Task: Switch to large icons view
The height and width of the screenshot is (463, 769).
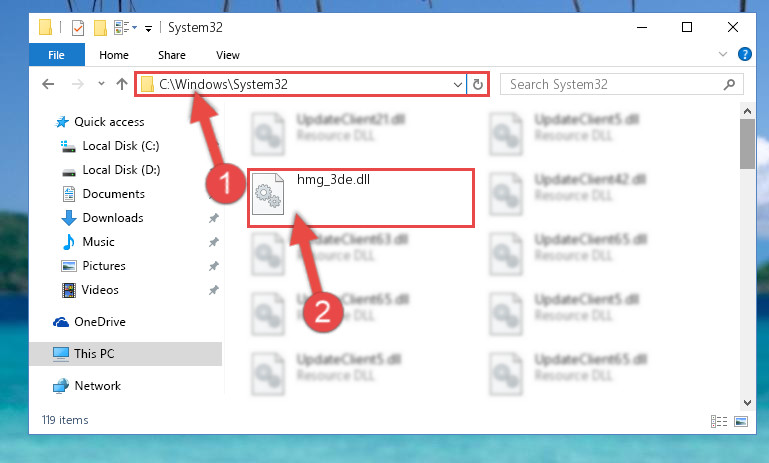Action: 741,421
